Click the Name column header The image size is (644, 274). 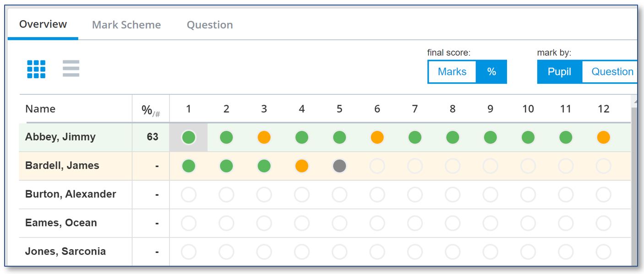tap(40, 109)
